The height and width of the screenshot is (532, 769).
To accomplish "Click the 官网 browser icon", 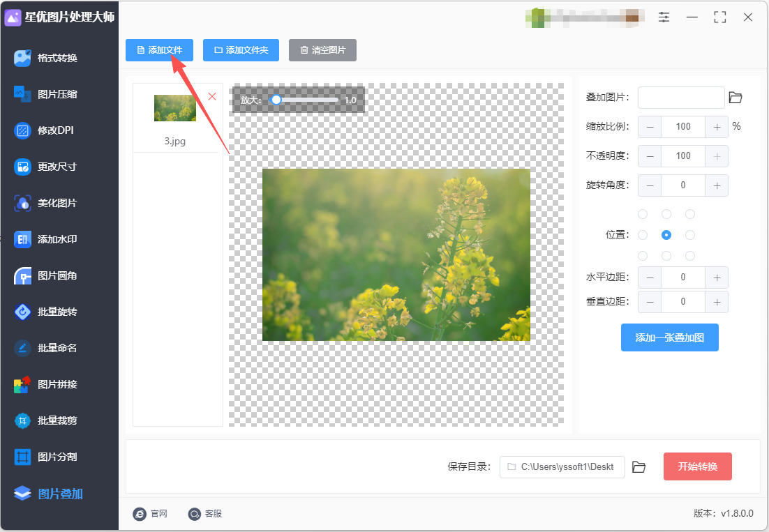I will [140, 513].
